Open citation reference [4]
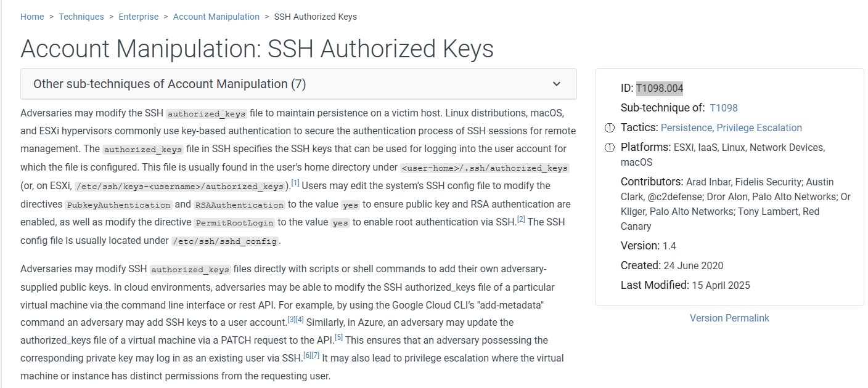 300,320
